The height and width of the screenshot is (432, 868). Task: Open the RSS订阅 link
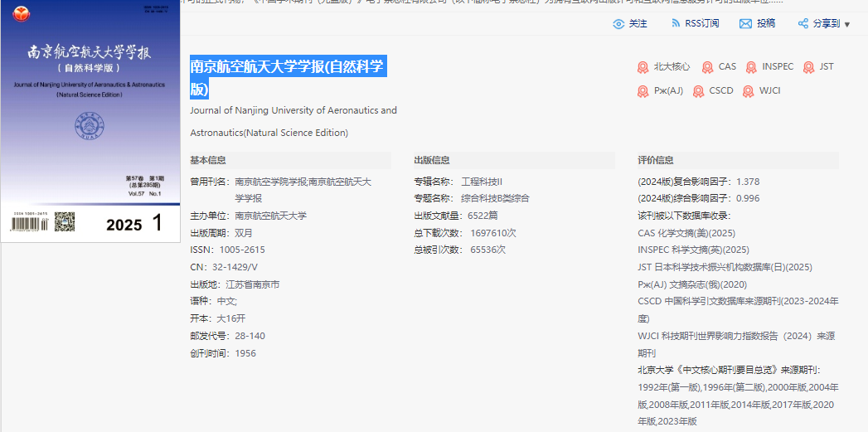click(x=702, y=23)
